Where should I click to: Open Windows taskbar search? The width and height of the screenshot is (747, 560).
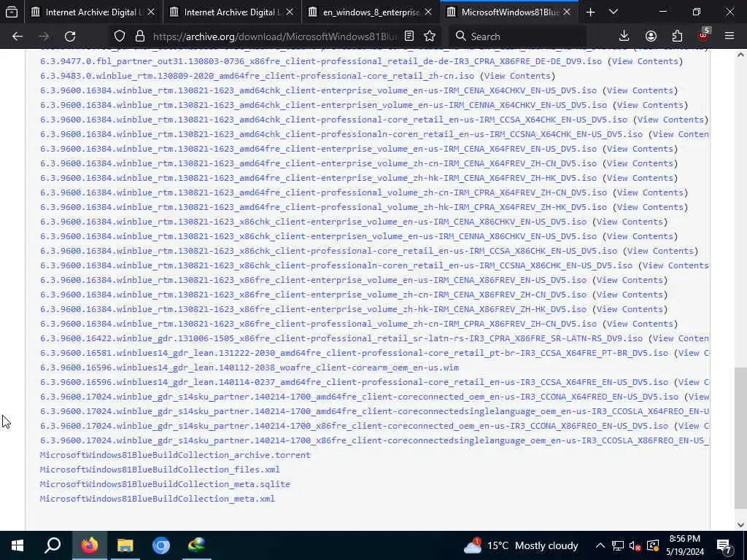[53, 545]
